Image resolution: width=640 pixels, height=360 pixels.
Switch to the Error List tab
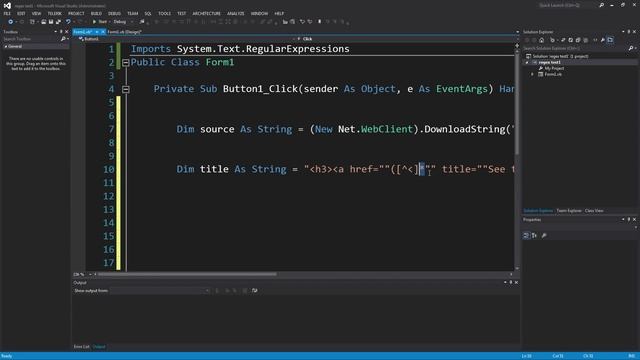point(82,347)
